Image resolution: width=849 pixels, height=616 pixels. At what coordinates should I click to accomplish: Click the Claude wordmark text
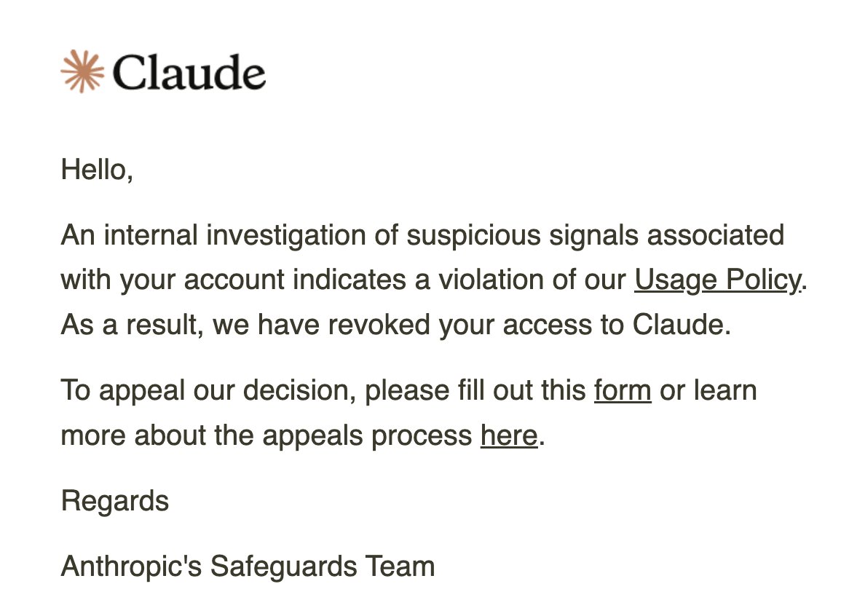[x=189, y=72]
